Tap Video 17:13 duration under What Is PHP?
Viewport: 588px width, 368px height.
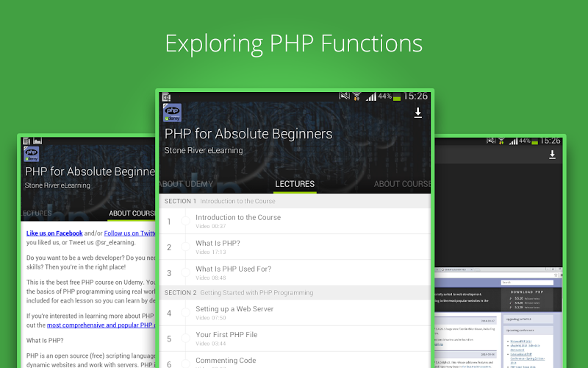(211, 252)
